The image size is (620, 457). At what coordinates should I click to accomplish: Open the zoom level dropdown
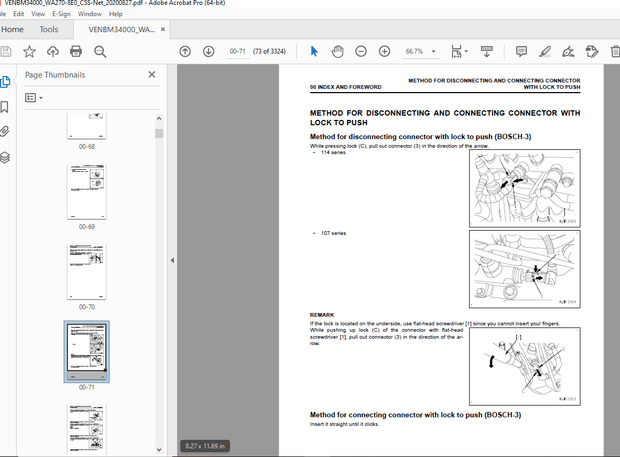click(x=434, y=51)
